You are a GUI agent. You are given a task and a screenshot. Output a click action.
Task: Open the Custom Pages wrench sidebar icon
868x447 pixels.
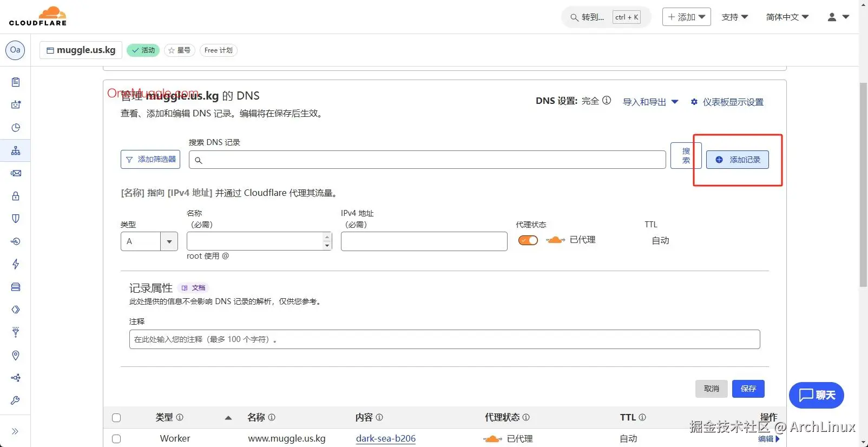(16, 400)
